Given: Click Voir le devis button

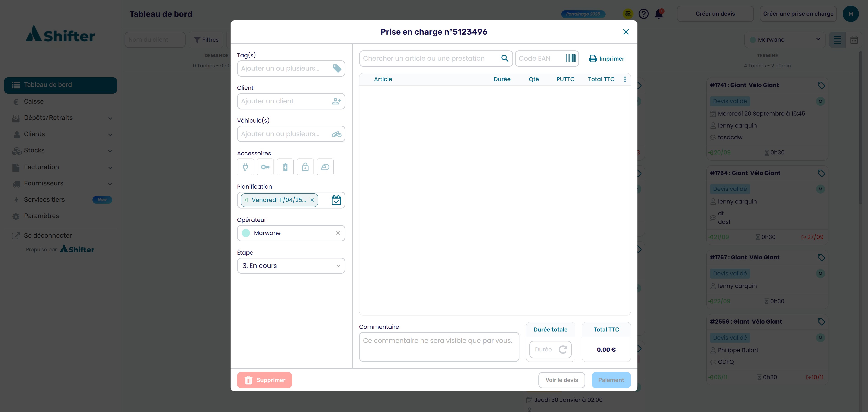Looking at the screenshot, I should coord(562,380).
